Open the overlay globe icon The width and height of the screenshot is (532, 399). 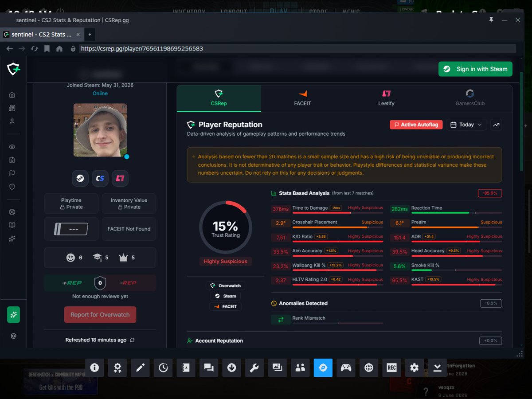tap(369, 368)
